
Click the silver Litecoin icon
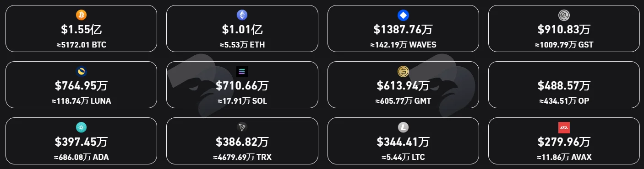point(403,127)
